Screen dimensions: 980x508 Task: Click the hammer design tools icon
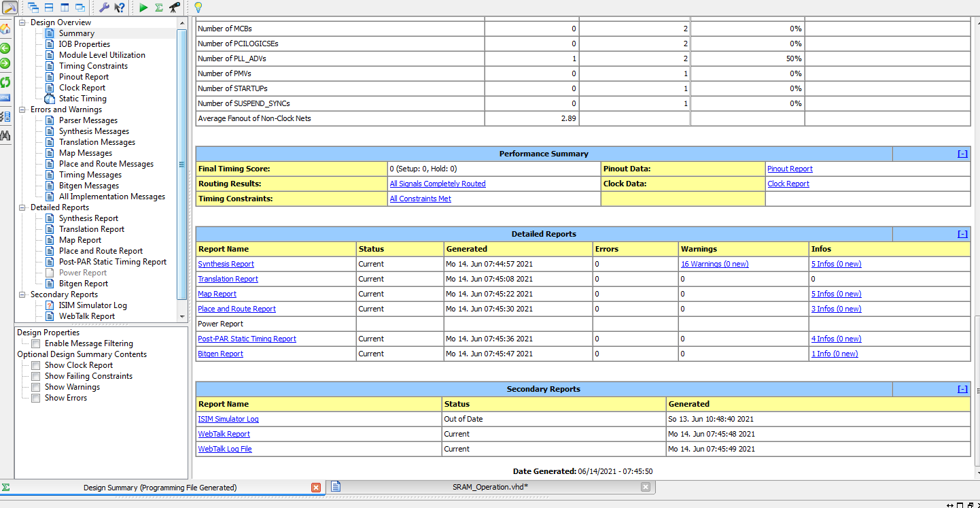point(9,7)
